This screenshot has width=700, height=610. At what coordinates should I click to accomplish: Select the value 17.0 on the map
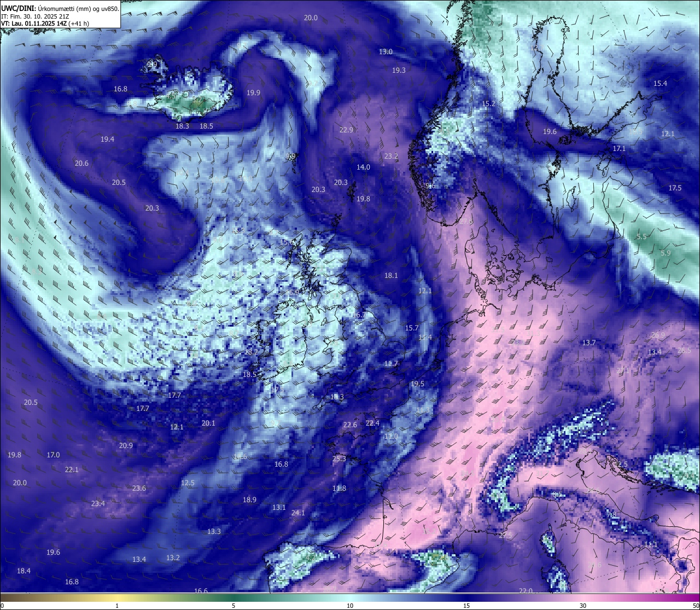53,455
